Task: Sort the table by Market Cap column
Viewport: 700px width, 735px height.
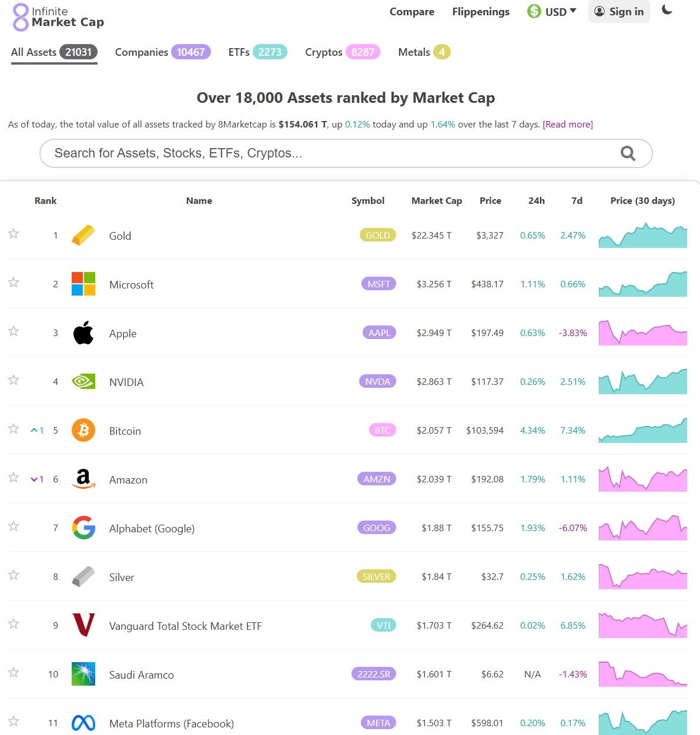Action: point(436,201)
